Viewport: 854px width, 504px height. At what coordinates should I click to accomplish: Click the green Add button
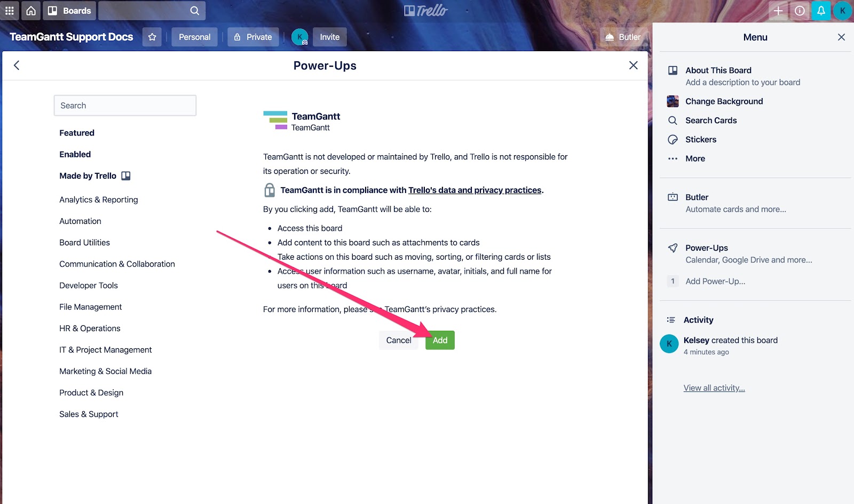coord(440,340)
